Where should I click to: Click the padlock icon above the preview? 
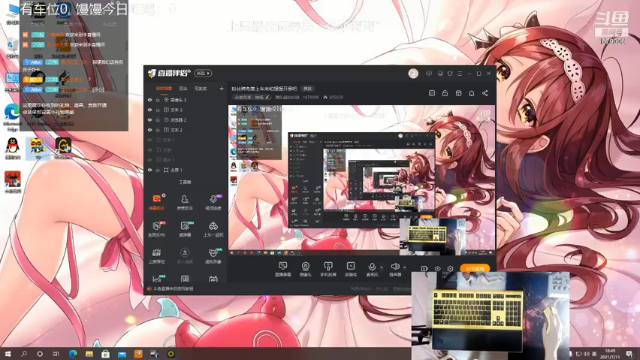tap(445, 93)
